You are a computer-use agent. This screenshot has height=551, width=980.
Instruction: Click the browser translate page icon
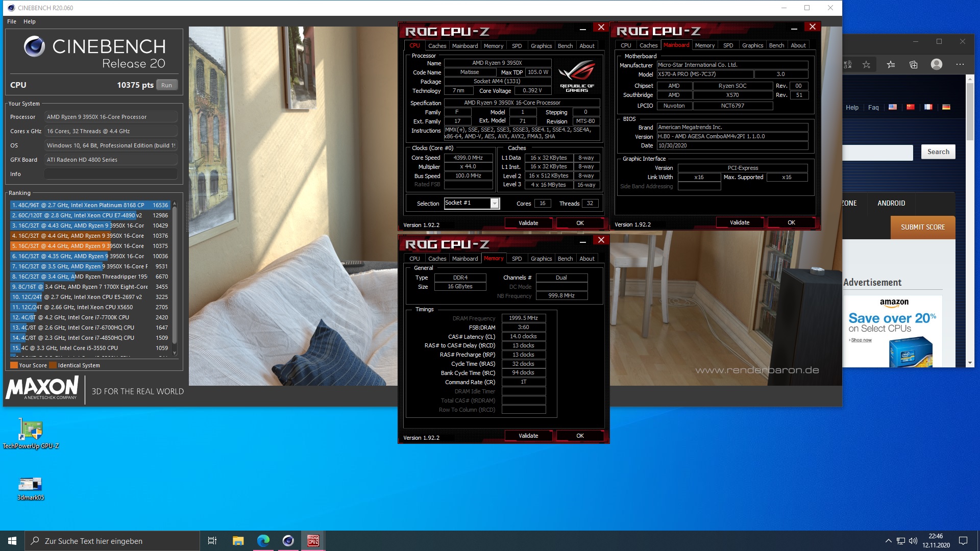click(x=848, y=65)
